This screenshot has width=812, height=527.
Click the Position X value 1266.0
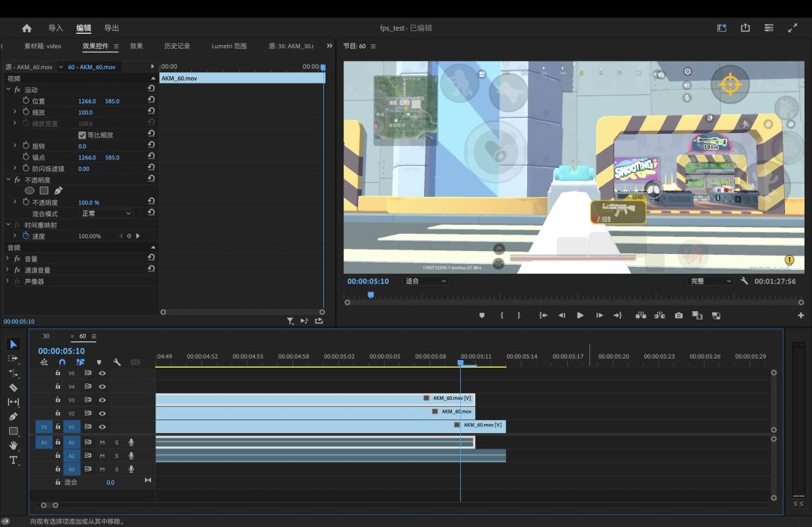coord(87,101)
